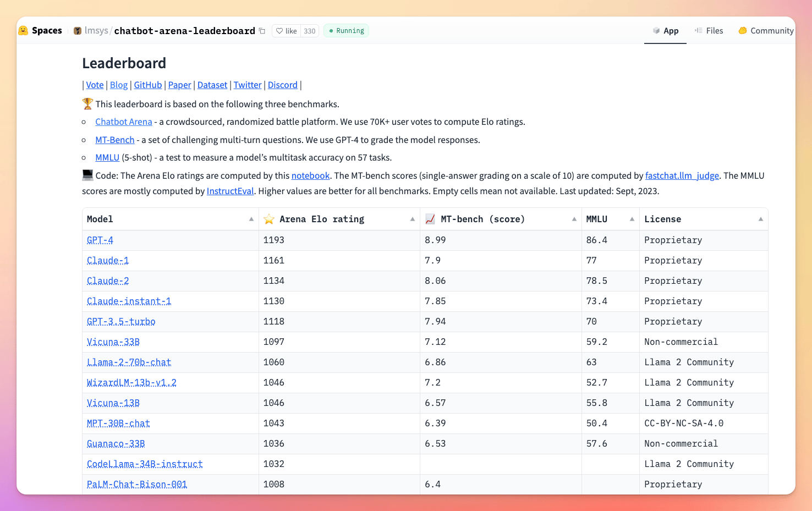Open the Paper link
Image resolution: width=812 pixels, height=511 pixels.
[x=179, y=85]
